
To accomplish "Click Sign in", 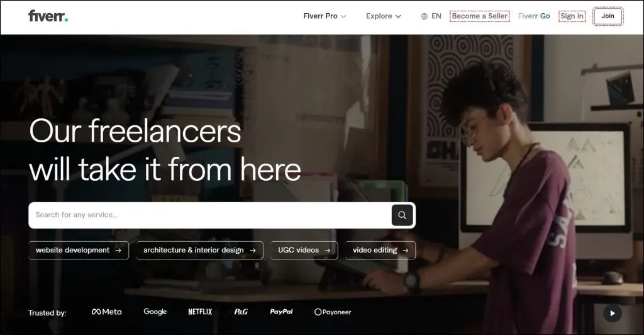I will (x=572, y=16).
